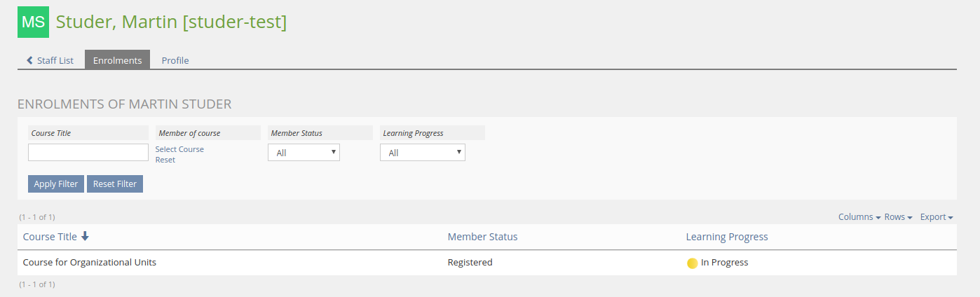Sort by Member Status column header

[x=482, y=237]
